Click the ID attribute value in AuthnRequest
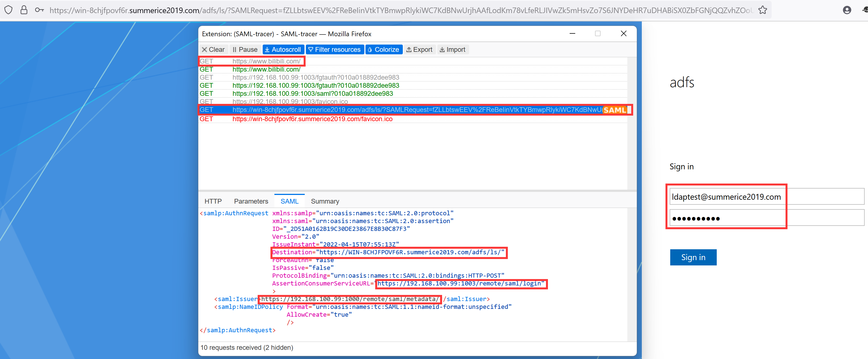Image resolution: width=868 pixels, height=359 pixels. pos(346,229)
